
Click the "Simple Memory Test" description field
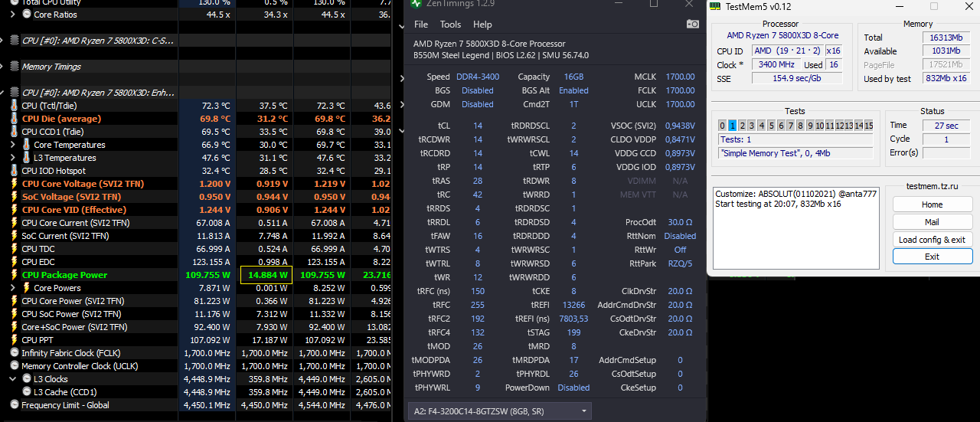point(795,153)
